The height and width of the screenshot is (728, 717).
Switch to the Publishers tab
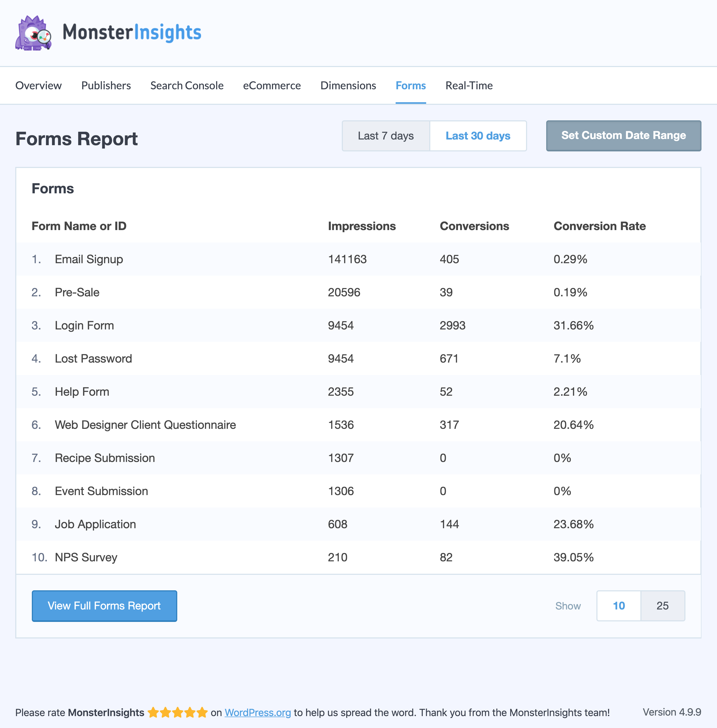pyautogui.click(x=106, y=85)
